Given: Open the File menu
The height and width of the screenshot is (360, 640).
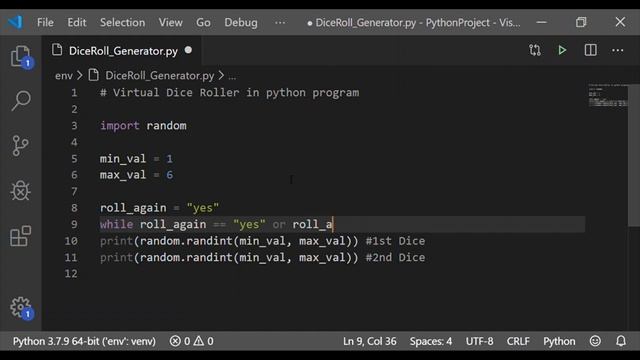Looking at the screenshot, I should click(45, 22).
